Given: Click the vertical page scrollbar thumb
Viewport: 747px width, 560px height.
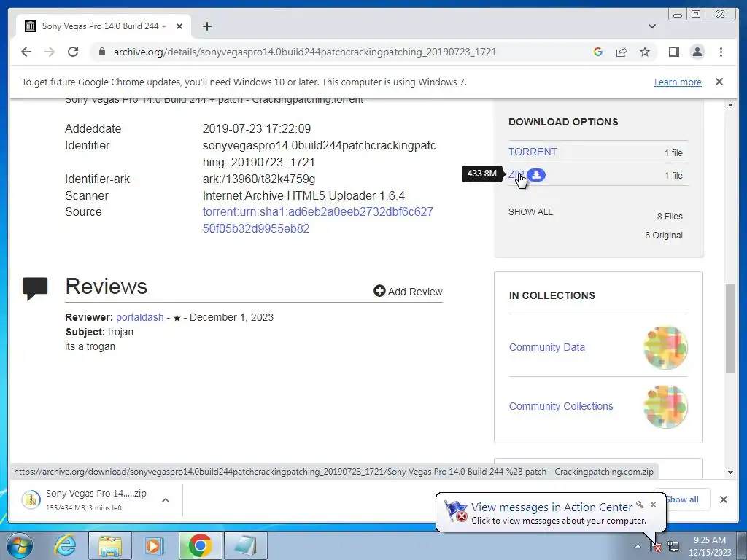Looking at the screenshot, I should (730, 328).
